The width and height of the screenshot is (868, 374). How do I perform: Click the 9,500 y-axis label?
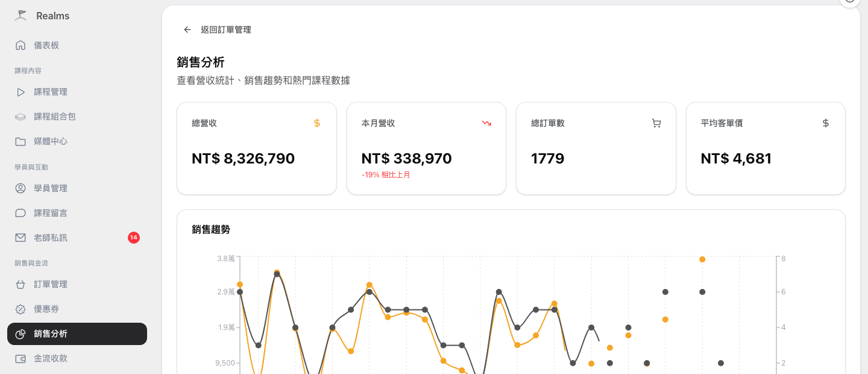pyautogui.click(x=224, y=363)
